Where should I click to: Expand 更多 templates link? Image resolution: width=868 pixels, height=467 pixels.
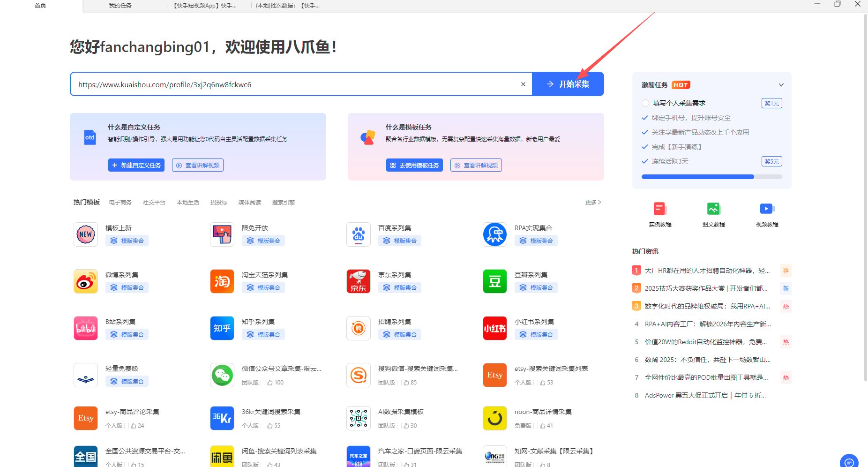593,202
